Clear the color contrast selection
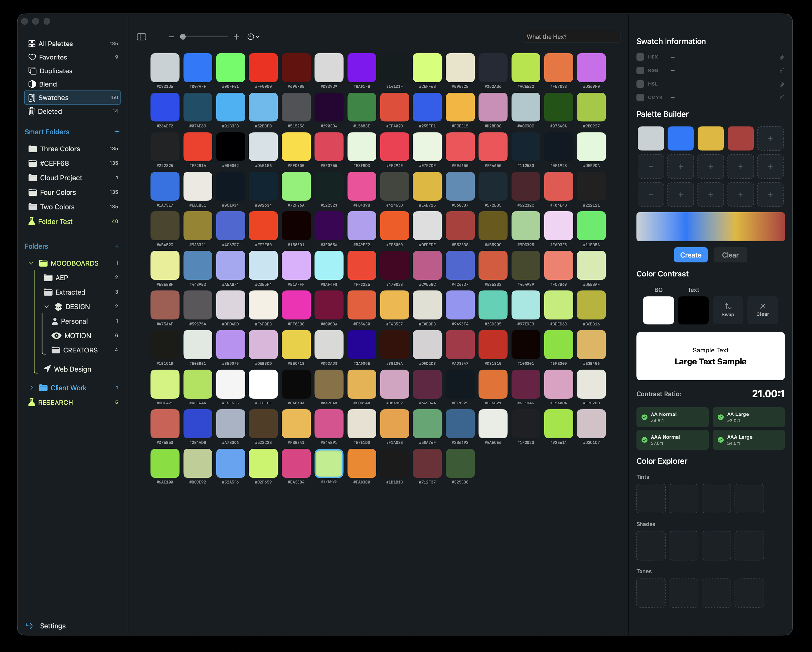The height and width of the screenshot is (652, 812). click(x=762, y=310)
